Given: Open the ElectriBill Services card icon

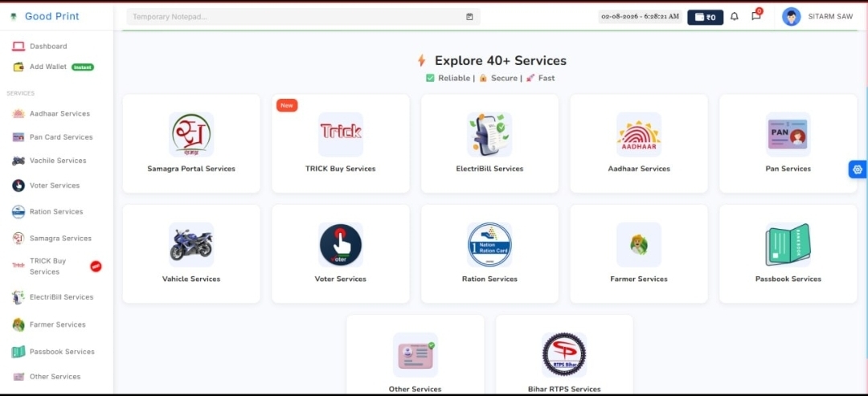Looking at the screenshot, I should pos(489,134).
